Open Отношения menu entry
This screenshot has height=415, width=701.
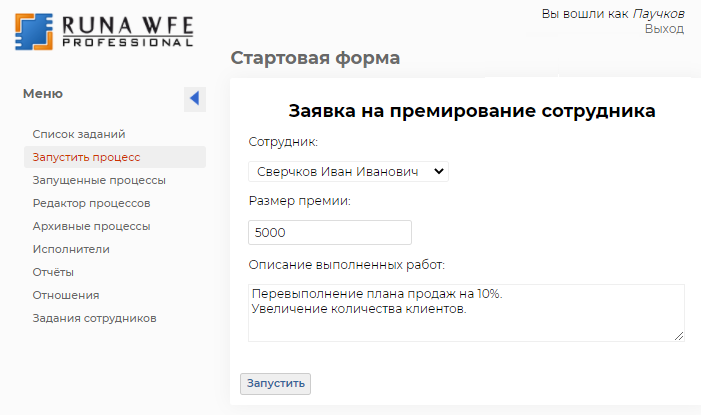click(66, 295)
